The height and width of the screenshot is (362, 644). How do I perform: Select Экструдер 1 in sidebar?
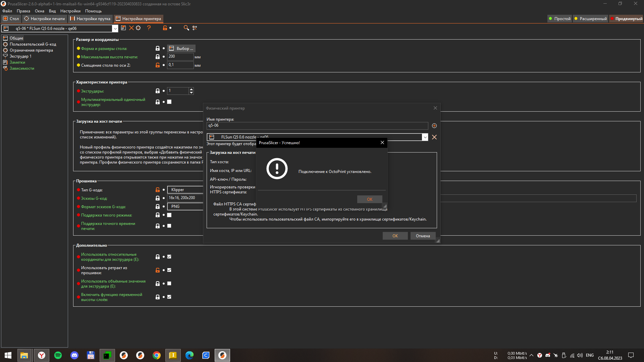(20, 56)
